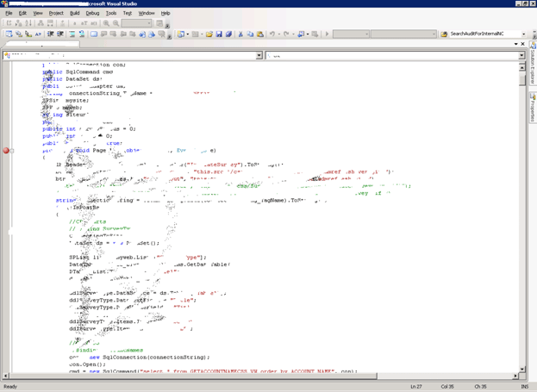This screenshot has width=537, height=392.
Task: Open the Edit menu
Action: [x=22, y=13]
